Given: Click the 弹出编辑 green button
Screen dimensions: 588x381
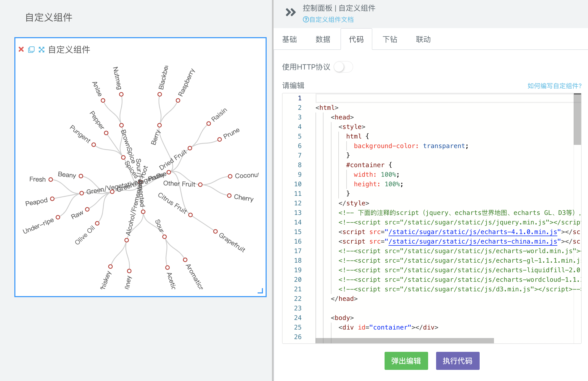Looking at the screenshot, I should (406, 361).
